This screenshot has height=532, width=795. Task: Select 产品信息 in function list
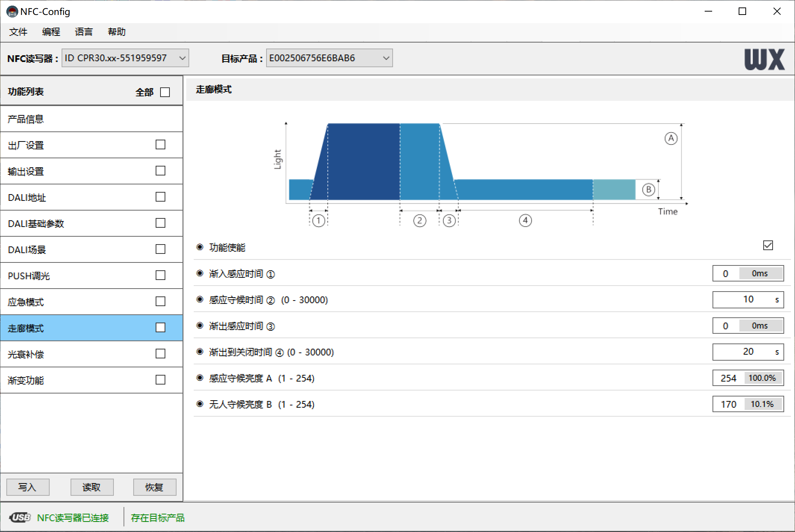pyautogui.click(x=91, y=119)
